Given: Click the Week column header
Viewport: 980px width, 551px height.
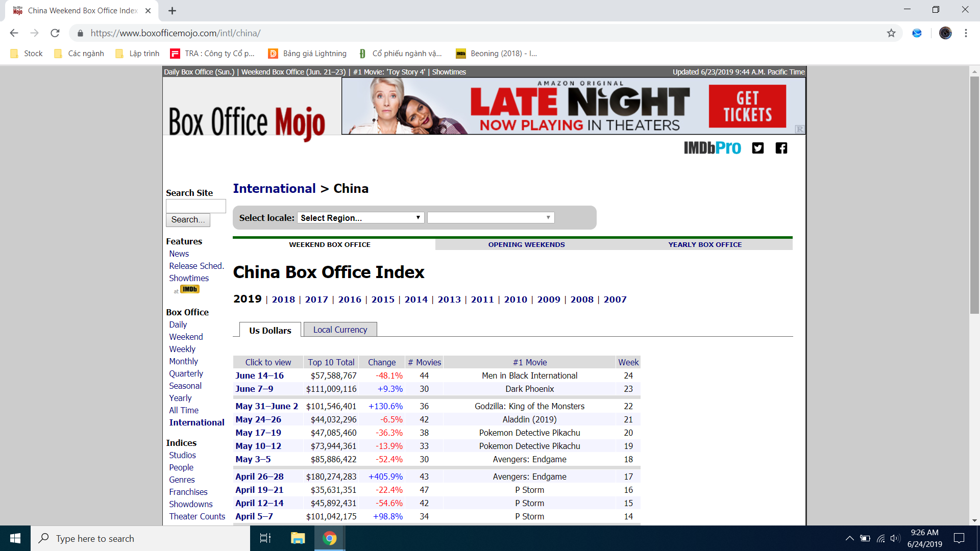Looking at the screenshot, I should 628,362.
